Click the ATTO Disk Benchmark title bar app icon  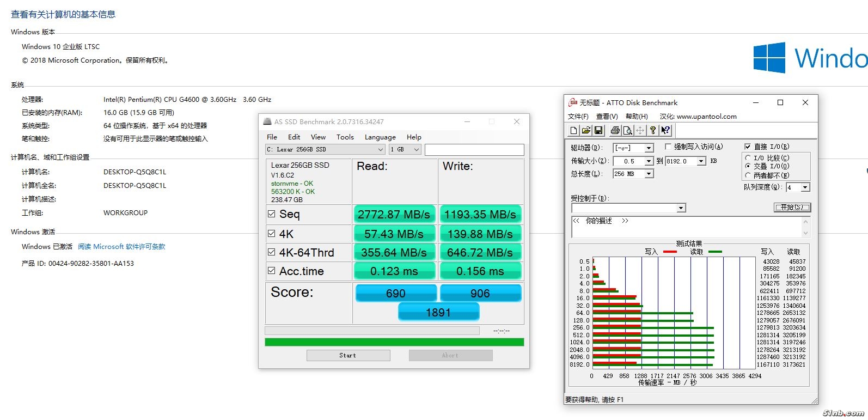coord(573,102)
